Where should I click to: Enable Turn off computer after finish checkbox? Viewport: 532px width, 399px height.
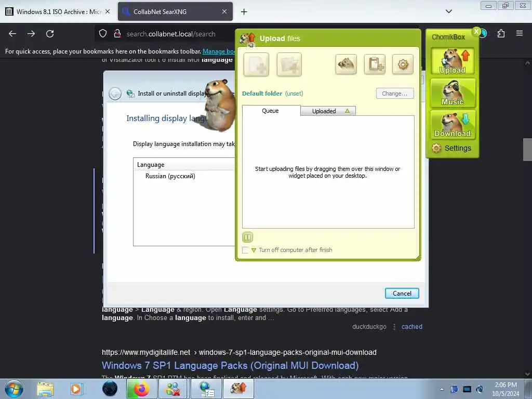245,250
